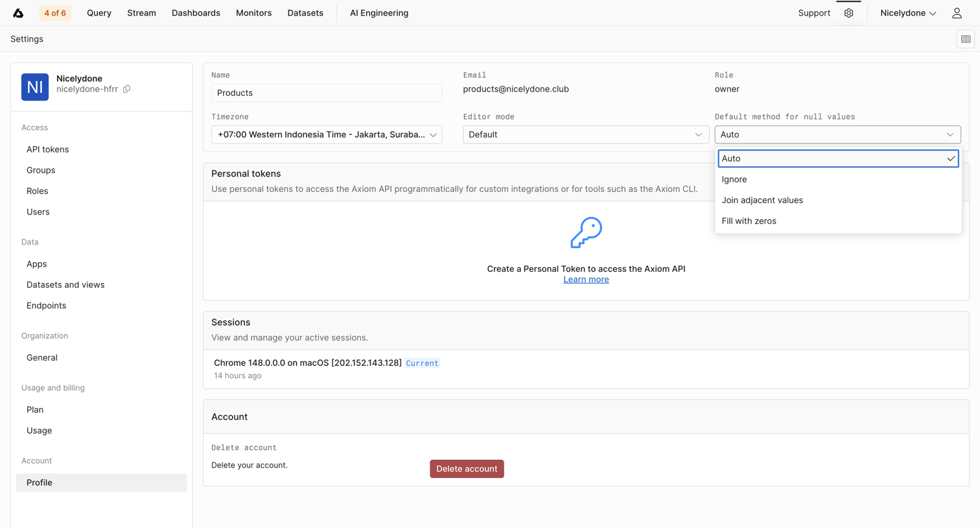Click the key icon in Personal tokens
The width and height of the screenshot is (980, 528).
tap(586, 232)
